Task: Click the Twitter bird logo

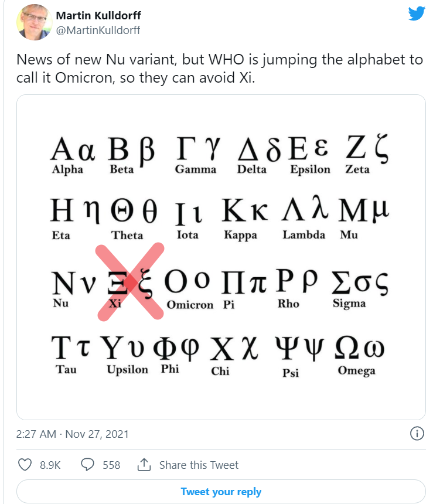Action: [416, 14]
